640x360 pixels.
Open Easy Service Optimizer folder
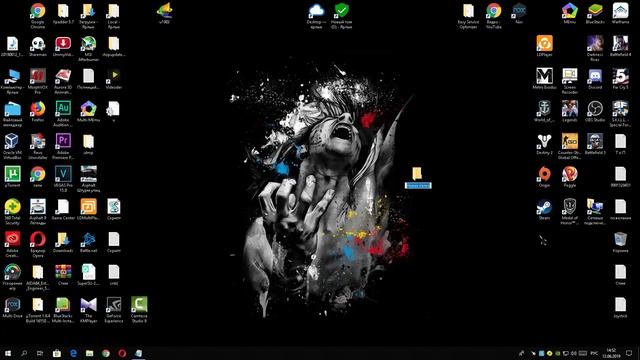tap(468, 16)
